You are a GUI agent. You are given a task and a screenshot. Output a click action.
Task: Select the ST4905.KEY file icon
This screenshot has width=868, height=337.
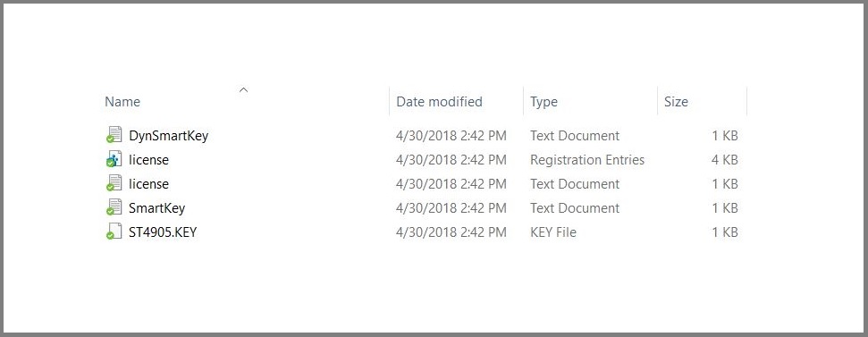pos(114,232)
